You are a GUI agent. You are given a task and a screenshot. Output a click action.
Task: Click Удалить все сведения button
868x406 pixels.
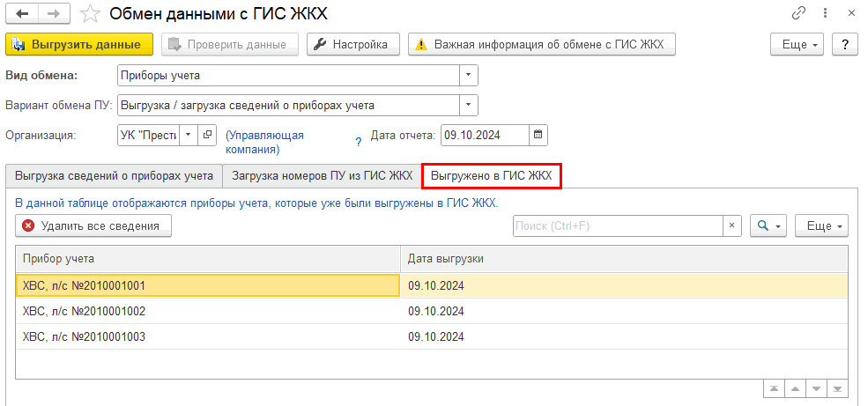pyautogui.click(x=93, y=226)
